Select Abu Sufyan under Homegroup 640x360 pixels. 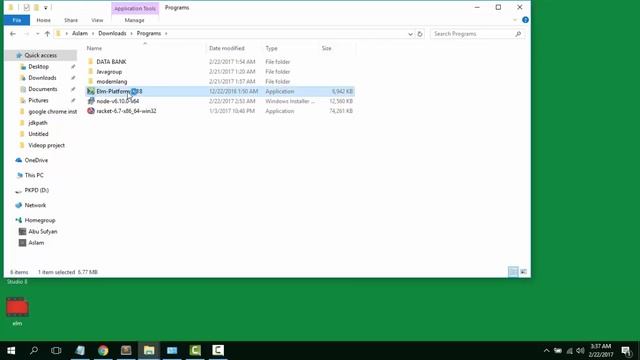coord(42,231)
